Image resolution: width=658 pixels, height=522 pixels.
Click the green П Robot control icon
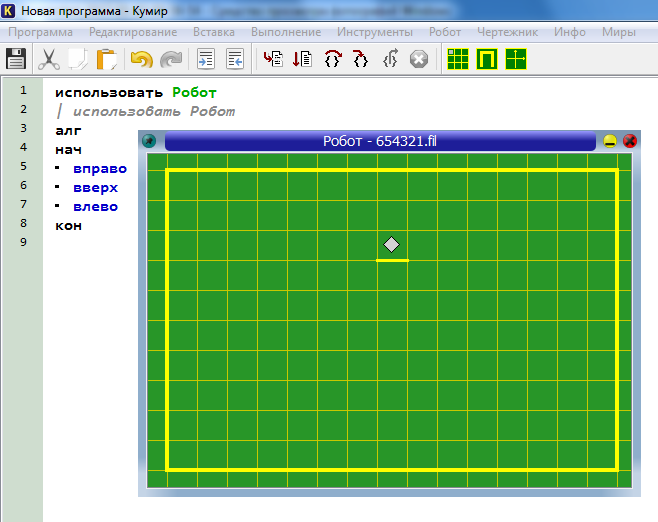(487, 59)
